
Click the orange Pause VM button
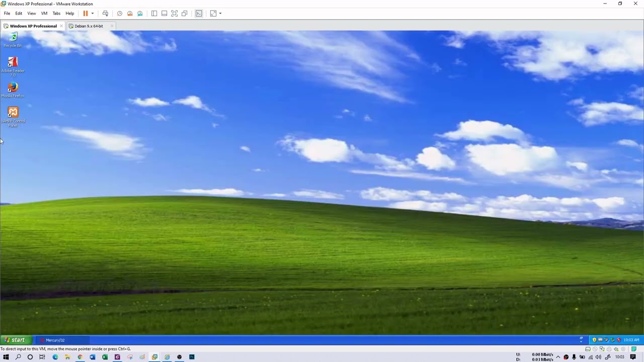click(x=86, y=14)
